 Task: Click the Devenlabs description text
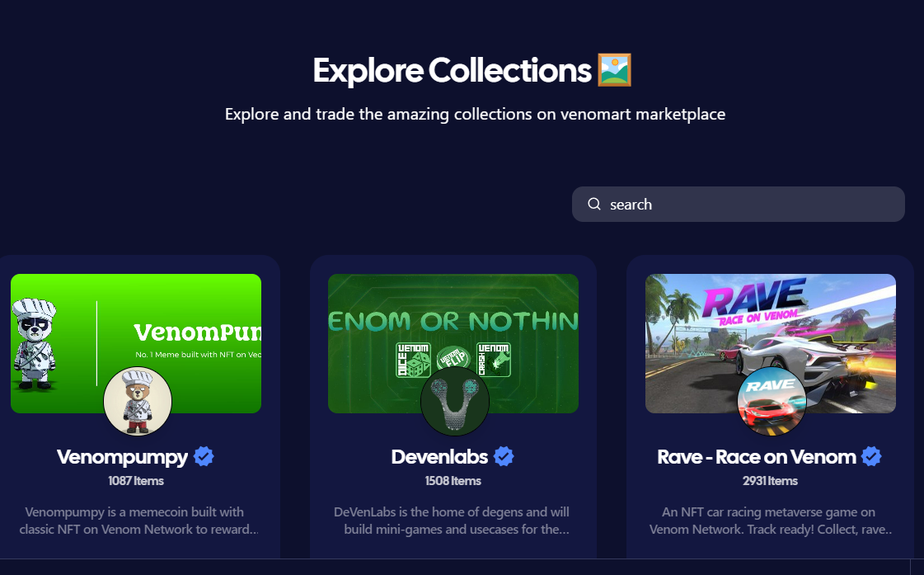pos(452,521)
